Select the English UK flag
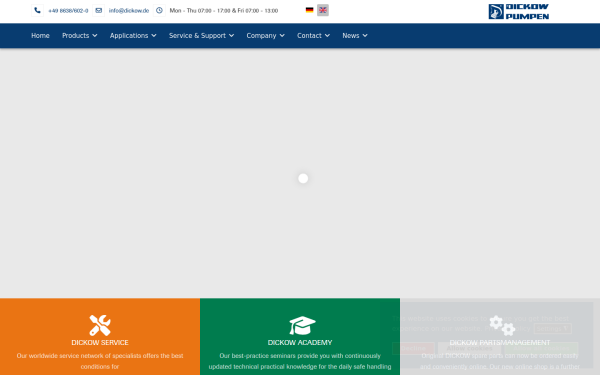Viewport: 600px width, 375px height. coord(323,10)
